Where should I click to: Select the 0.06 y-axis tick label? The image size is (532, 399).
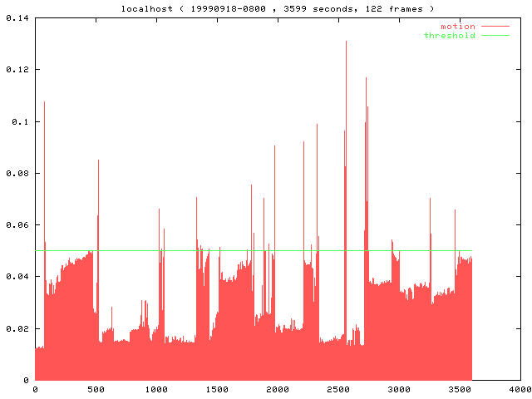coord(17,224)
